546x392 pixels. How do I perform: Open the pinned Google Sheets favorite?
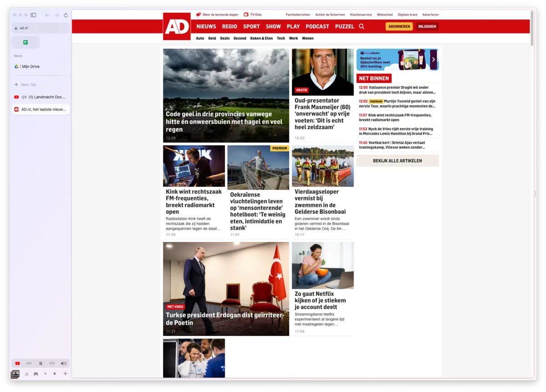(25, 42)
